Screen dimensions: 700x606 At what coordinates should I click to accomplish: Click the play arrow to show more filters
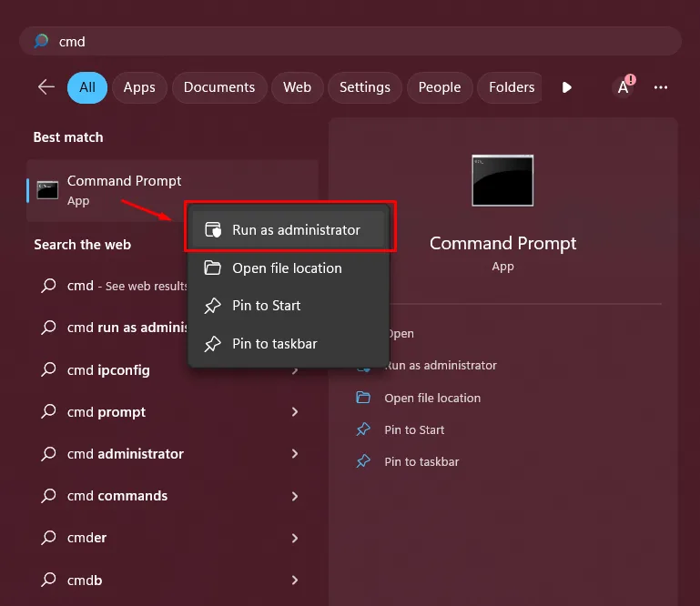(x=567, y=87)
